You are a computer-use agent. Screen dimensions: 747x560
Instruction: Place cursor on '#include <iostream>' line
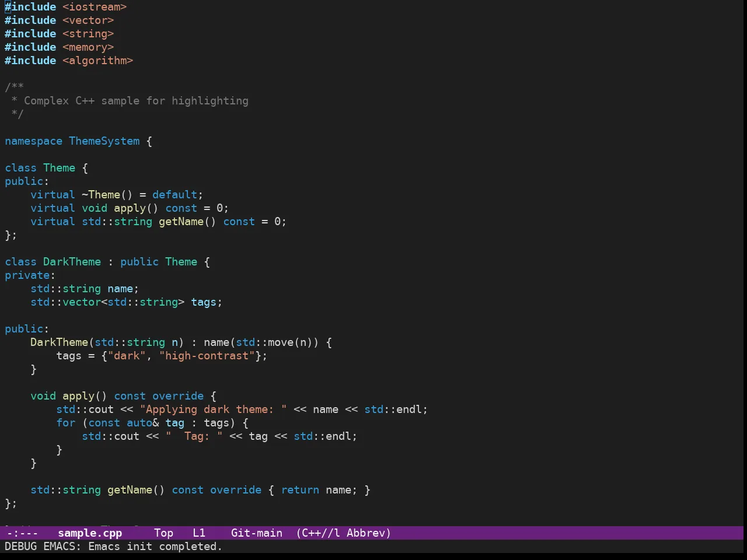66,7
